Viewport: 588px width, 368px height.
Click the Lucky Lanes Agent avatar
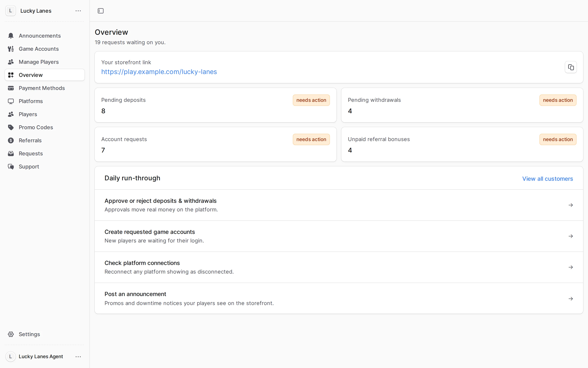10,357
